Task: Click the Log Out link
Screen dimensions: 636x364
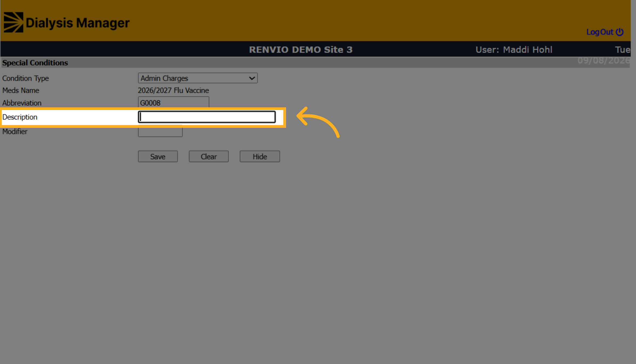Action: [605, 32]
